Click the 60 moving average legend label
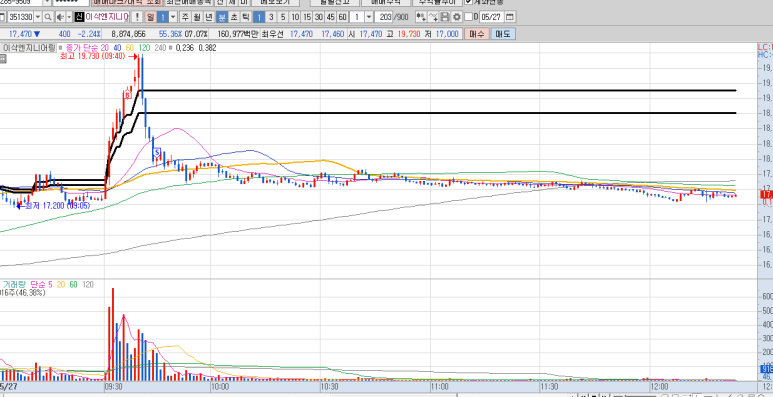Screen dimensions: 773x397 pos(129,48)
